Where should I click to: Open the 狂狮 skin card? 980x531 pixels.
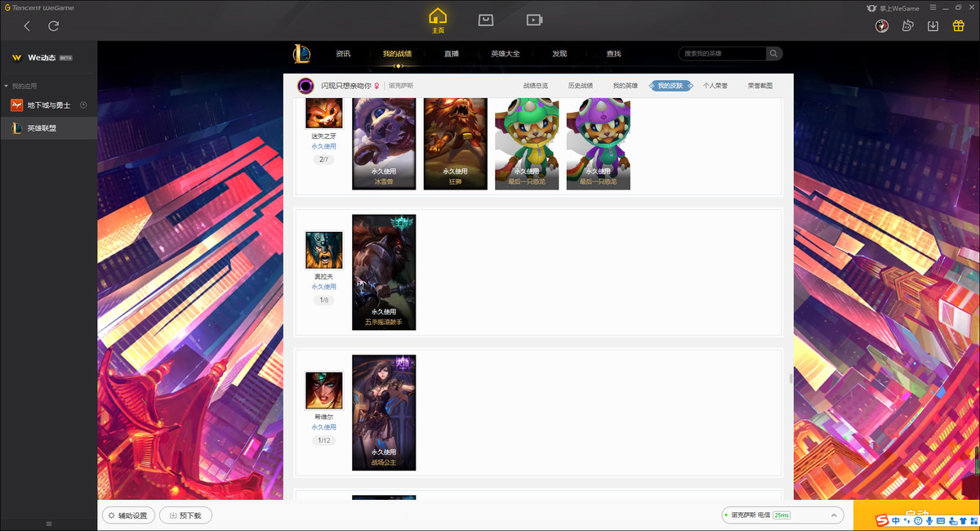coord(456,144)
